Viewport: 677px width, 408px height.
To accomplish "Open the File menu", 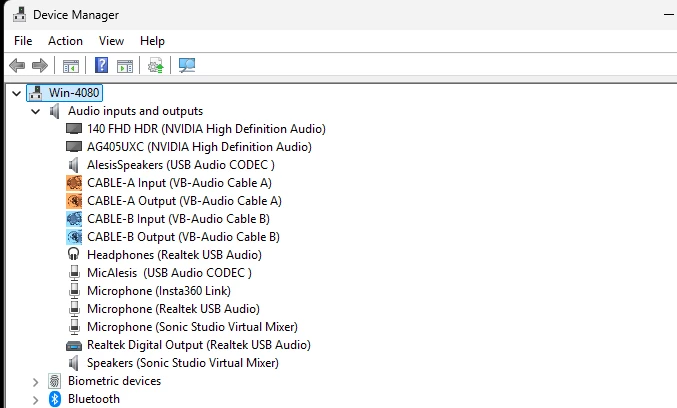I will coord(23,41).
